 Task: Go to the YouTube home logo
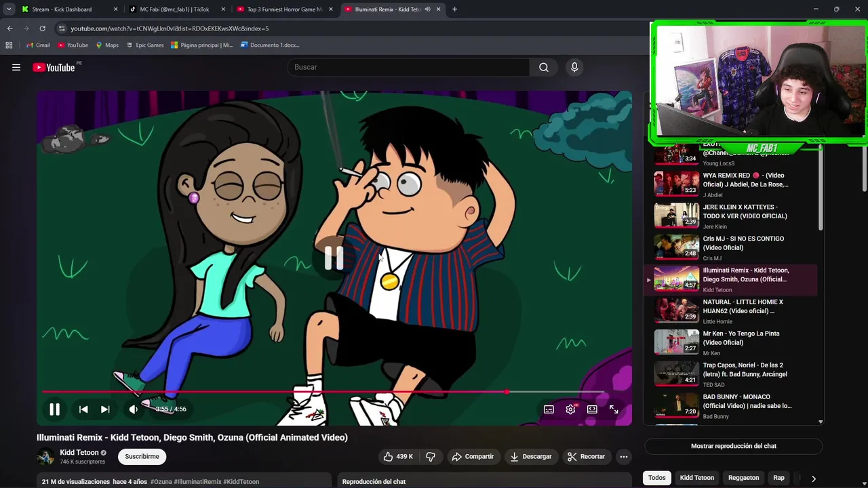pyautogui.click(x=54, y=67)
